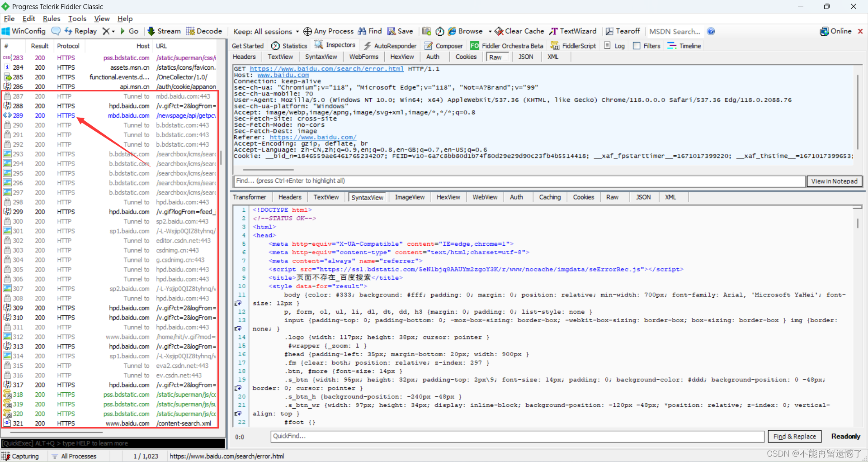
Task: Open Fiddler Orchestra Beta tab
Action: tap(507, 46)
